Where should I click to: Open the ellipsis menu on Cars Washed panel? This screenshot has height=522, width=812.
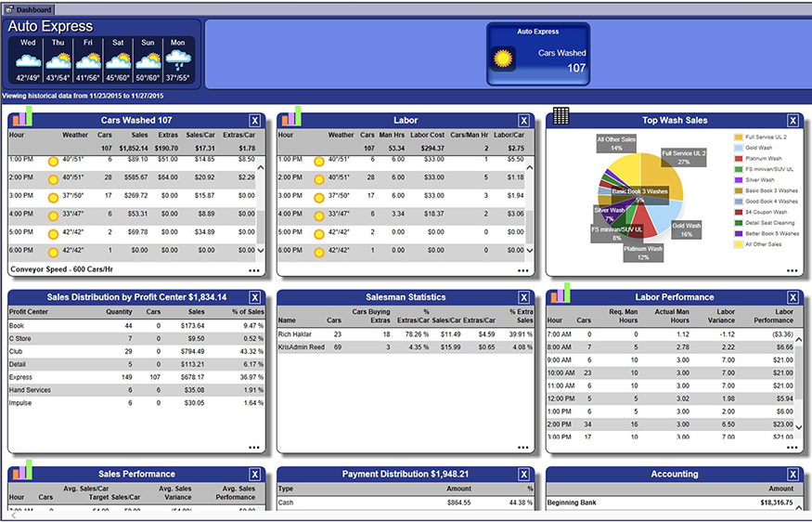(253, 270)
